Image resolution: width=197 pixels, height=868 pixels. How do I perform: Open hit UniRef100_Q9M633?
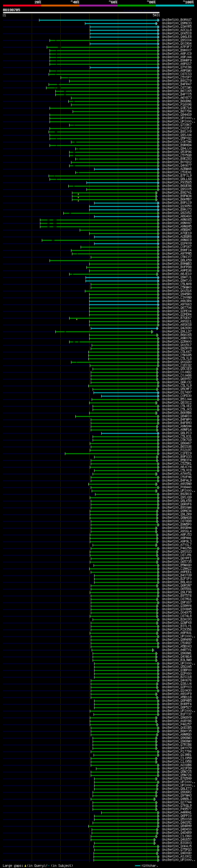point(177,23)
